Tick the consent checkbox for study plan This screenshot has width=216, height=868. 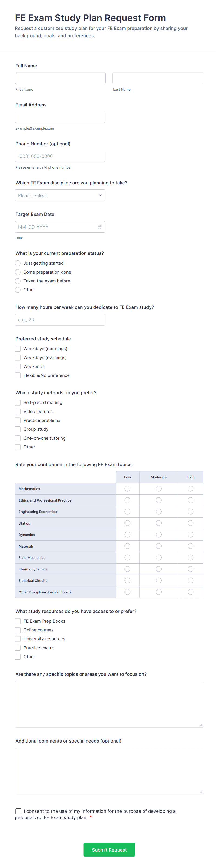click(19, 811)
